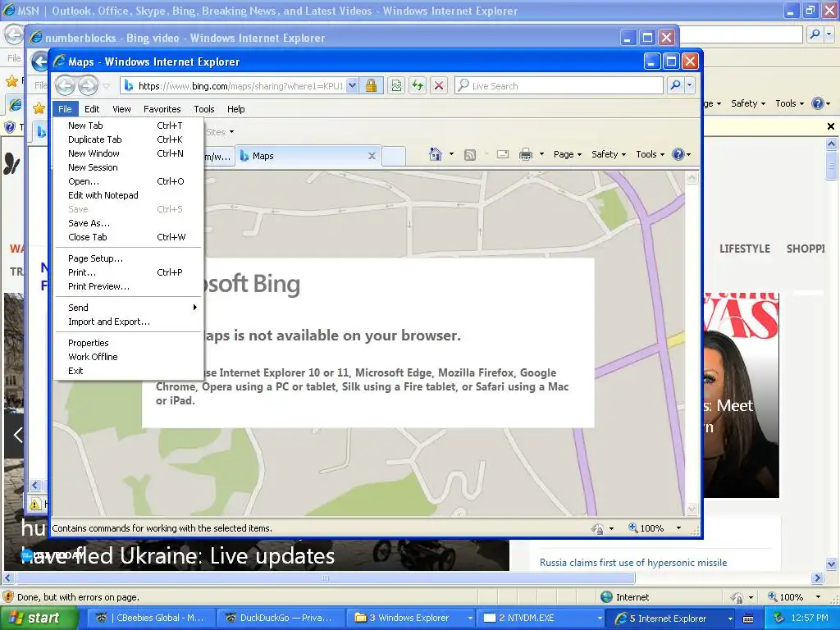The image size is (840, 630).
Task: Stop loading with red X button
Action: [x=439, y=85]
